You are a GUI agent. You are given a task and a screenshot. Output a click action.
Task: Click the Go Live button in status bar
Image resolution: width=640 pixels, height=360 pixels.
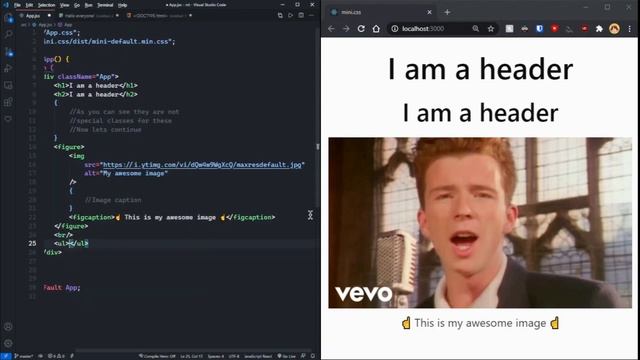click(x=287, y=356)
